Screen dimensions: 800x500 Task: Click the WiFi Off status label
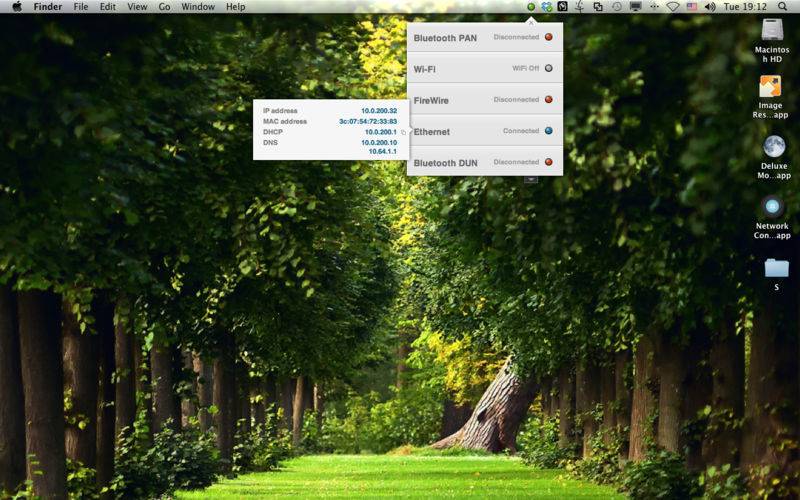[525, 68]
